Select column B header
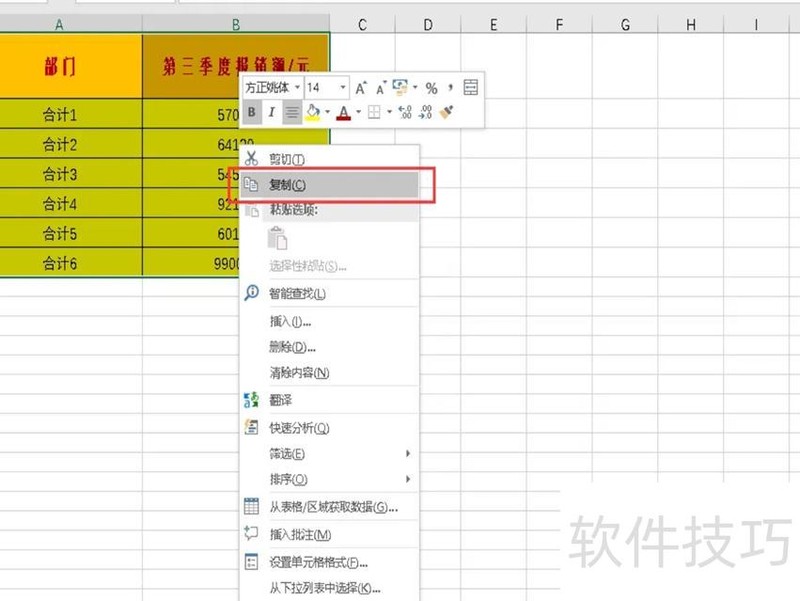The width and height of the screenshot is (800, 601). tap(236, 24)
